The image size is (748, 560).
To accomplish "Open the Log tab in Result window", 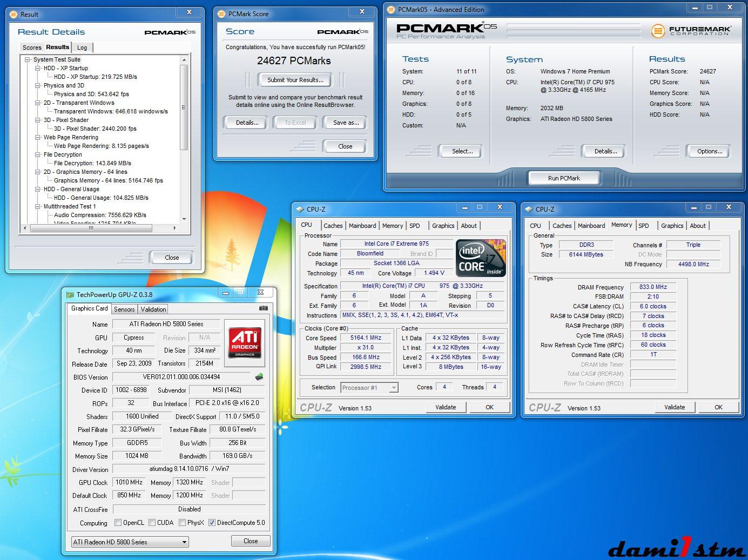I will tap(82, 48).
